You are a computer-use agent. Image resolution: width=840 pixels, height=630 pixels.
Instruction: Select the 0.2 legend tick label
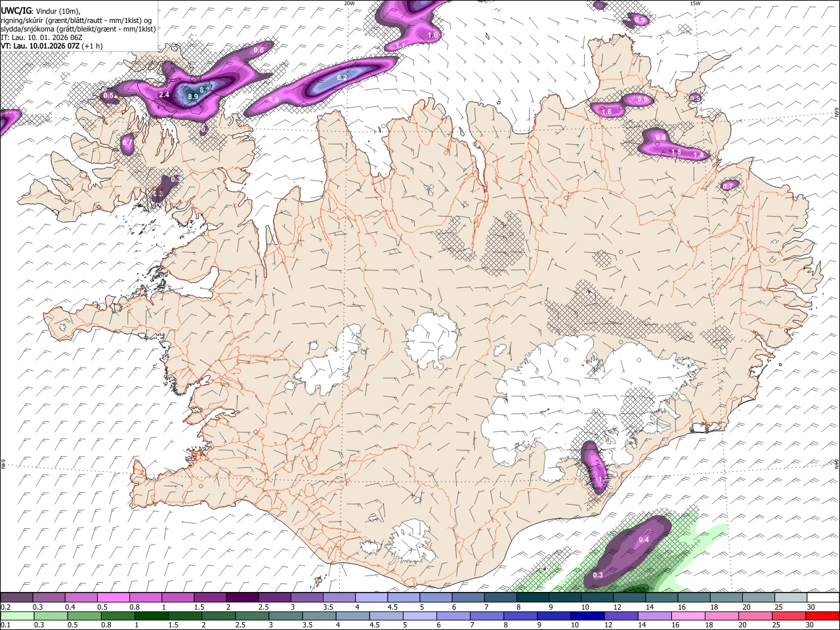(x=5, y=607)
